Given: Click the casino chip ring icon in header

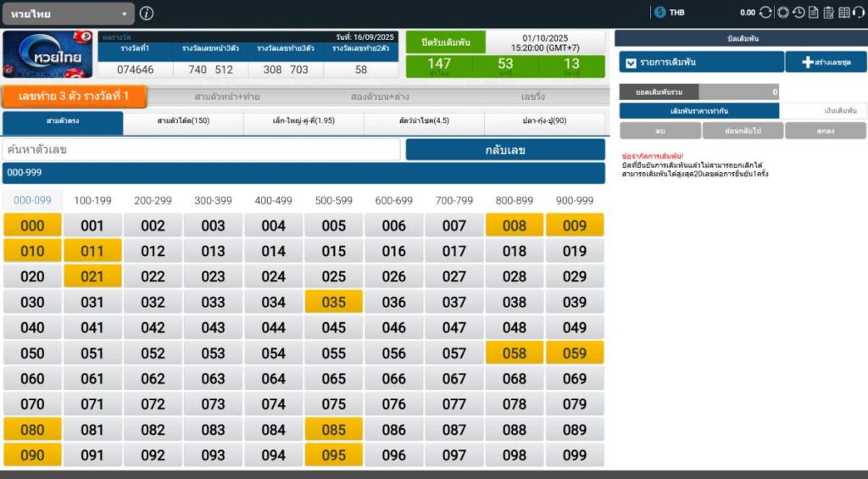Looking at the screenshot, I should [x=783, y=13].
